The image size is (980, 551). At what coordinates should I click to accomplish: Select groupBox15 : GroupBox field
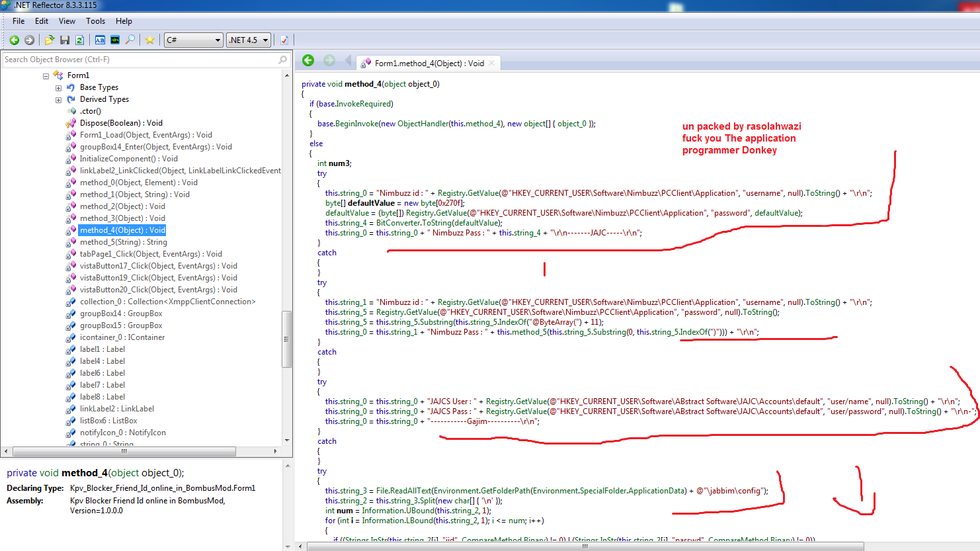coord(121,325)
